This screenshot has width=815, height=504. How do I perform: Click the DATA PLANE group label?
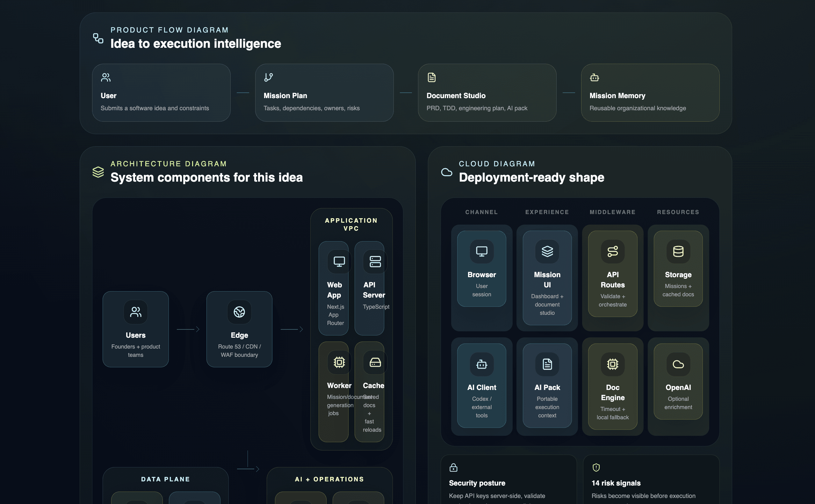pyautogui.click(x=166, y=479)
